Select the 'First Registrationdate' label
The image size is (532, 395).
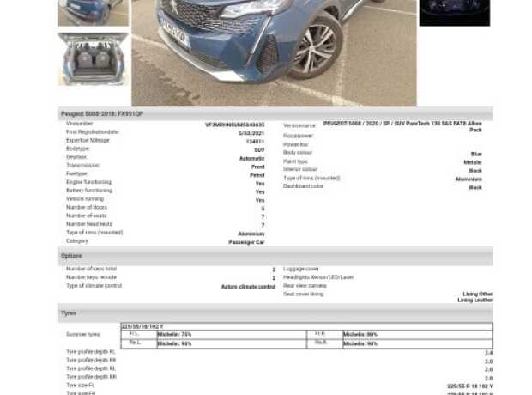click(93, 131)
